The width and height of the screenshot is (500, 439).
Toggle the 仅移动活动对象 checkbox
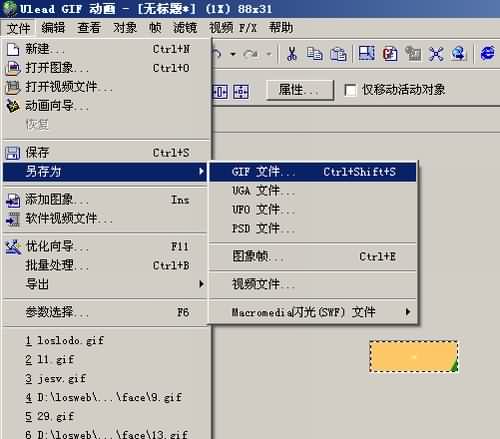point(350,90)
